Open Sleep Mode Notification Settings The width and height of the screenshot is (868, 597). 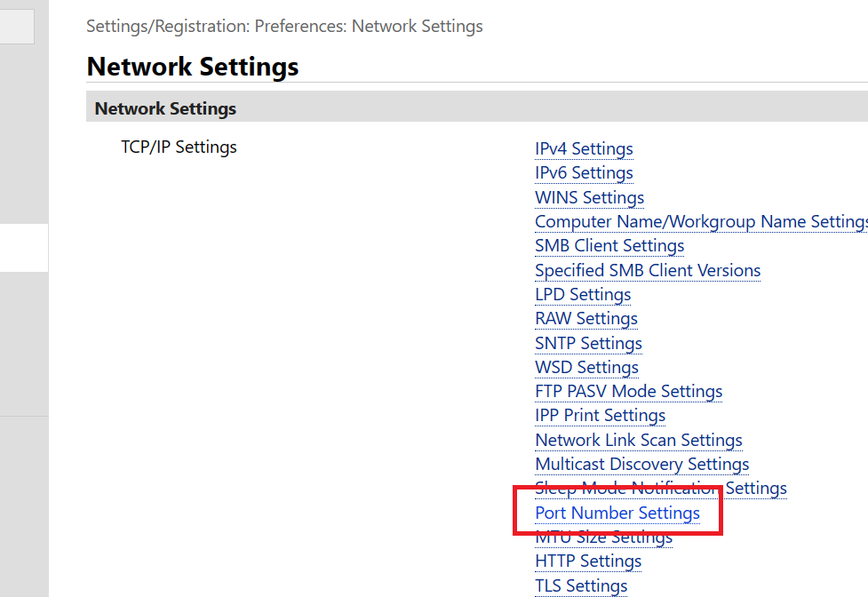[660, 488]
